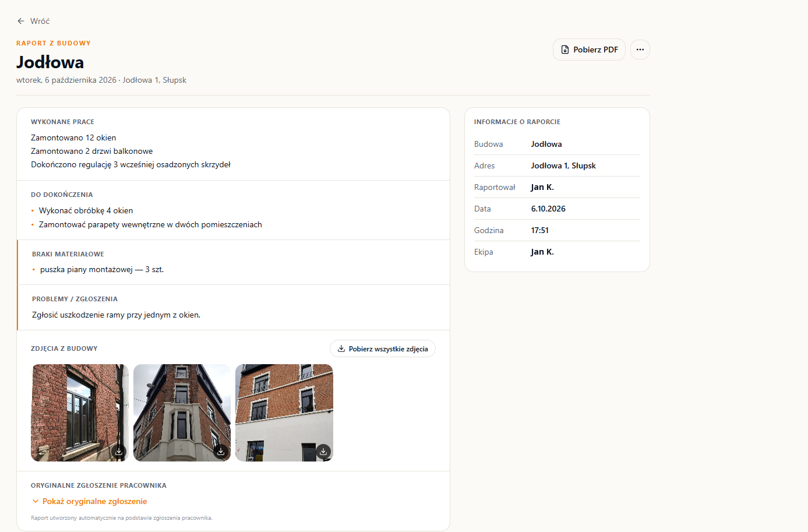
Task: Click line 'Dokończono regulację 3 wcześniej osadzonych skrzydeł'
Action: [x=130, y=164]
